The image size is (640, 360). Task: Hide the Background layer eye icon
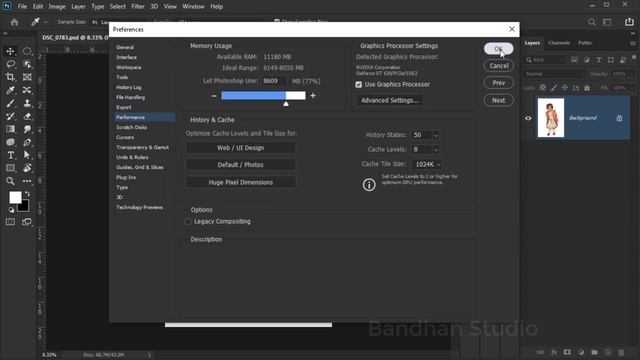pyautogui.click(x=528, y=118)
